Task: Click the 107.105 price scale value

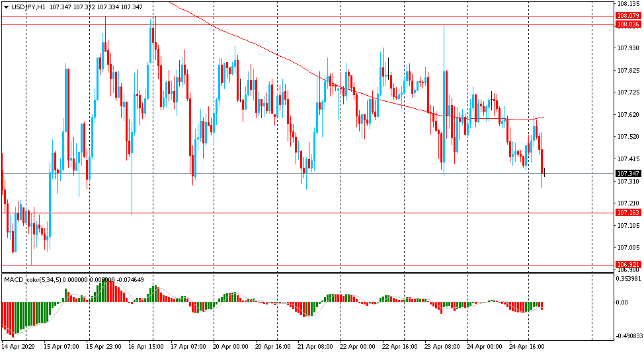Action: pos(628,226)
